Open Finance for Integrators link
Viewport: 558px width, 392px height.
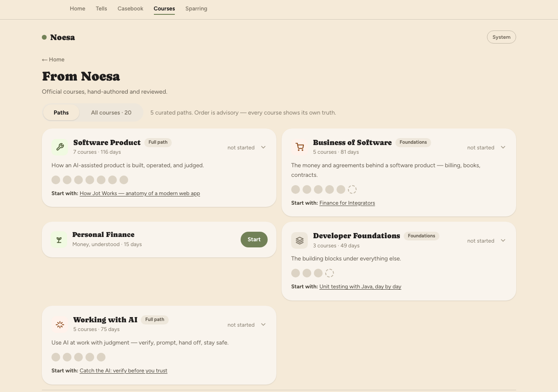[x=347, y=203]
